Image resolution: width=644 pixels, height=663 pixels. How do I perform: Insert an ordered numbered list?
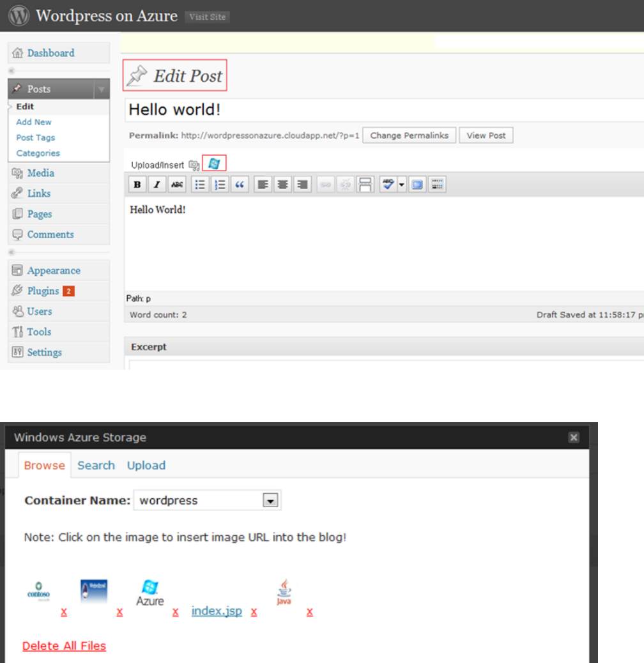[x=220, y=185]
